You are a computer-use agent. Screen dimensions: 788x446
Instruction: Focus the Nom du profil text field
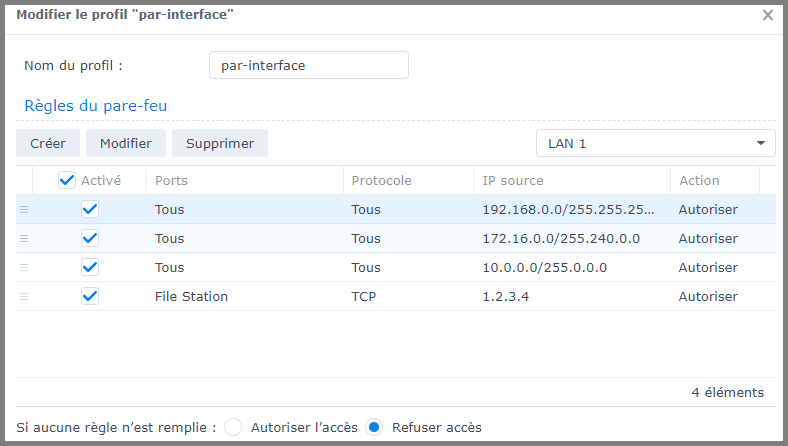point(308,65)
